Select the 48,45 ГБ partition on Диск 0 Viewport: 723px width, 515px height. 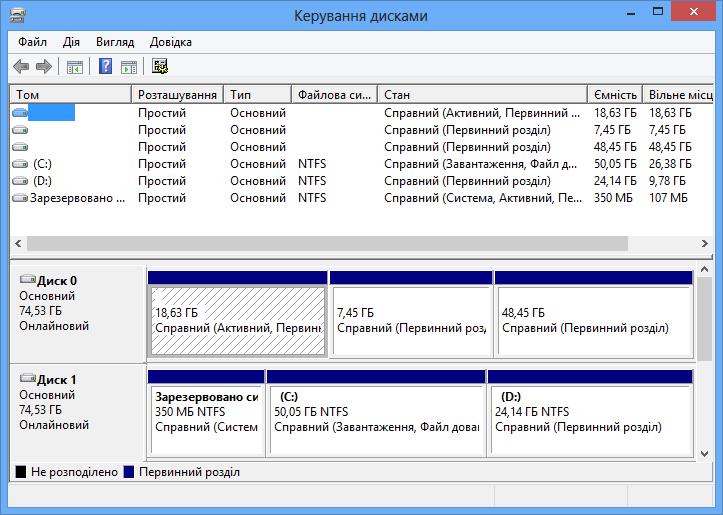tap(593, 320)
